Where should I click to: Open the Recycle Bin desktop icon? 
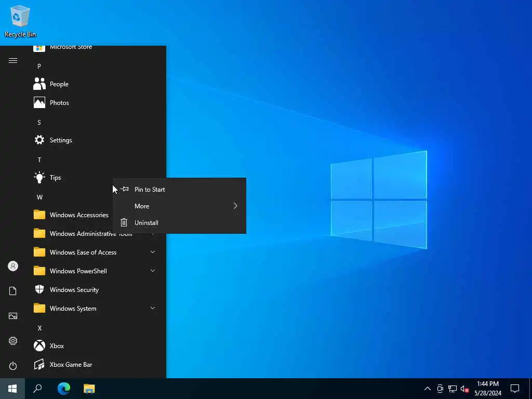(x=20, y=21)
